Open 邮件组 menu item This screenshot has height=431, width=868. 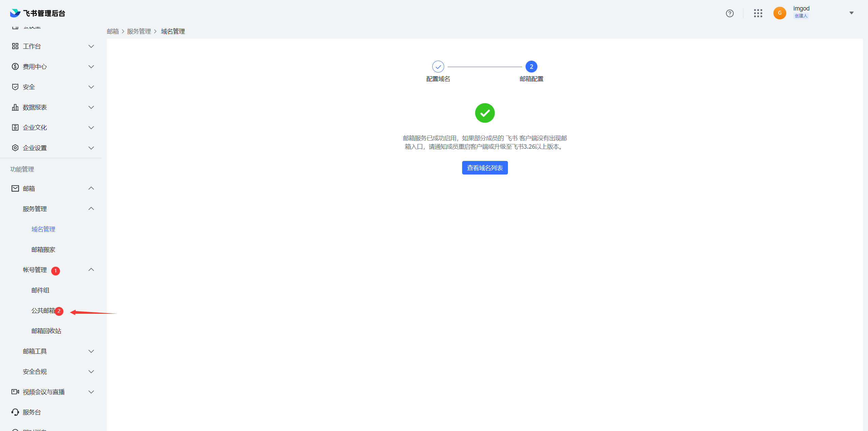(40, 290)
